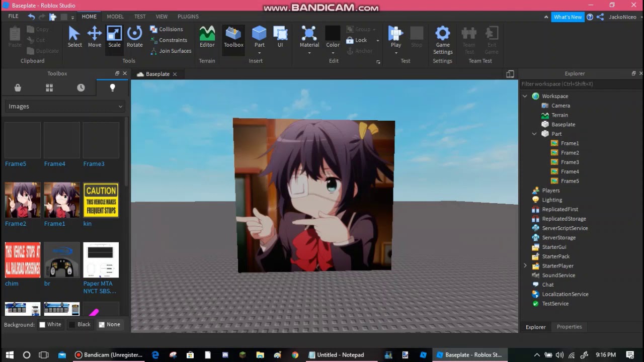
Task: Select Black background option
Action: 79,324
